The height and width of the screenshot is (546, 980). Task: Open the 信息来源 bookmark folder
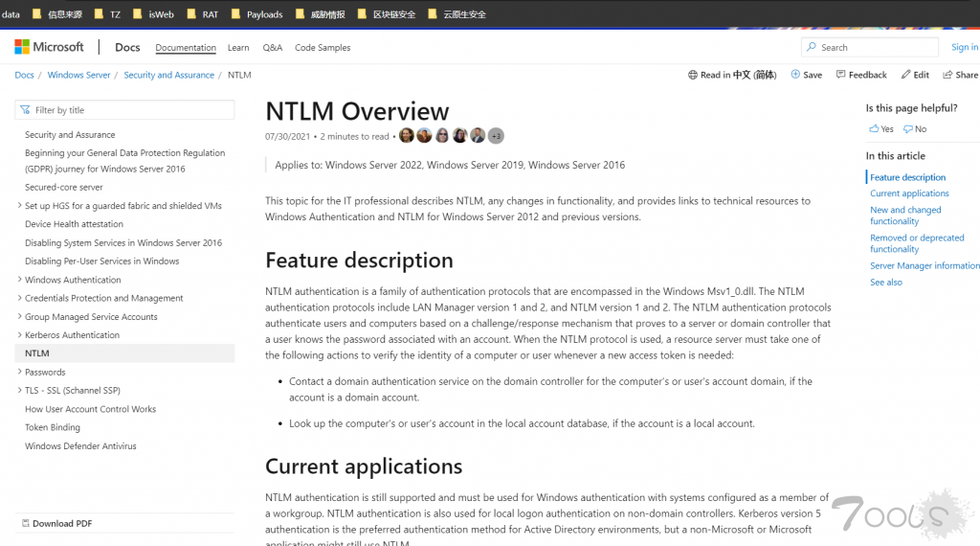(x=56, y=13)
